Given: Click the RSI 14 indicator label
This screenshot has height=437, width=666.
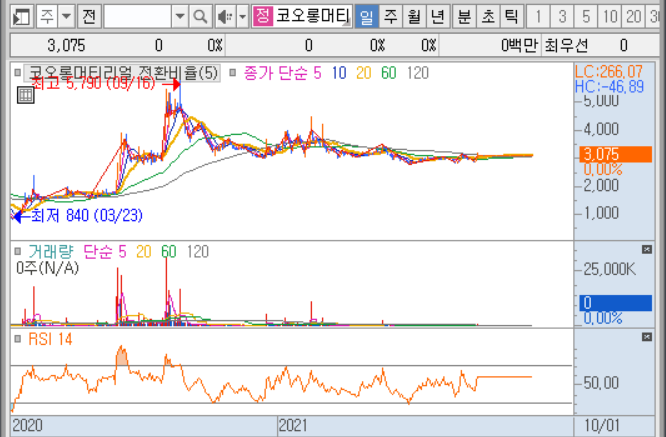Looking at the screenshot, I should coord(50,339).
